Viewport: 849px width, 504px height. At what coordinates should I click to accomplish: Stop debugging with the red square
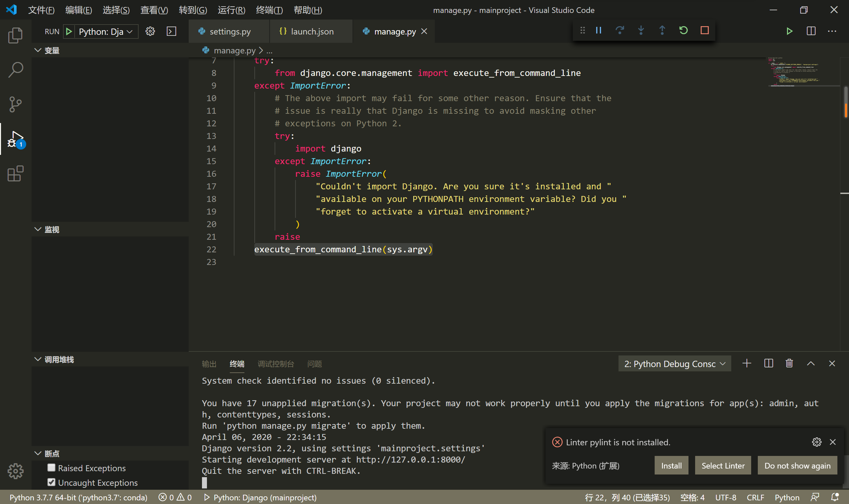[x=705, y=31]
